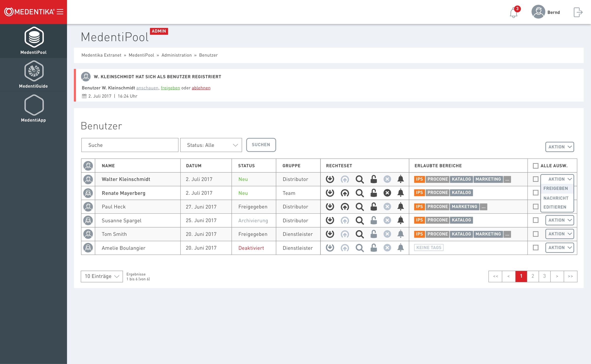Click the upload right icon for Renate Mayerberg

(345, 193)
